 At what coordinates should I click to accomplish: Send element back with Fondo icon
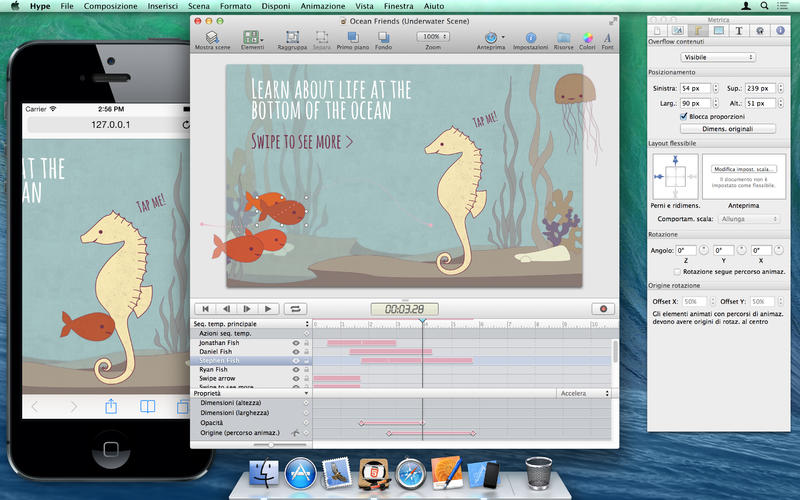tap(383, 37)
